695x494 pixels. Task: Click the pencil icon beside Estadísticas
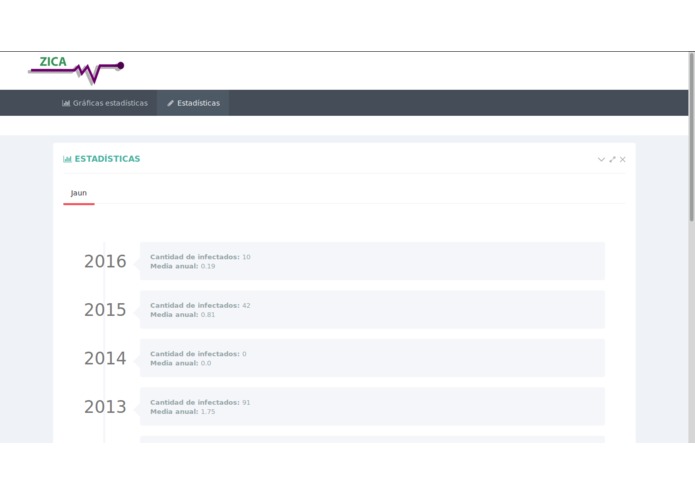coord(170,103)
